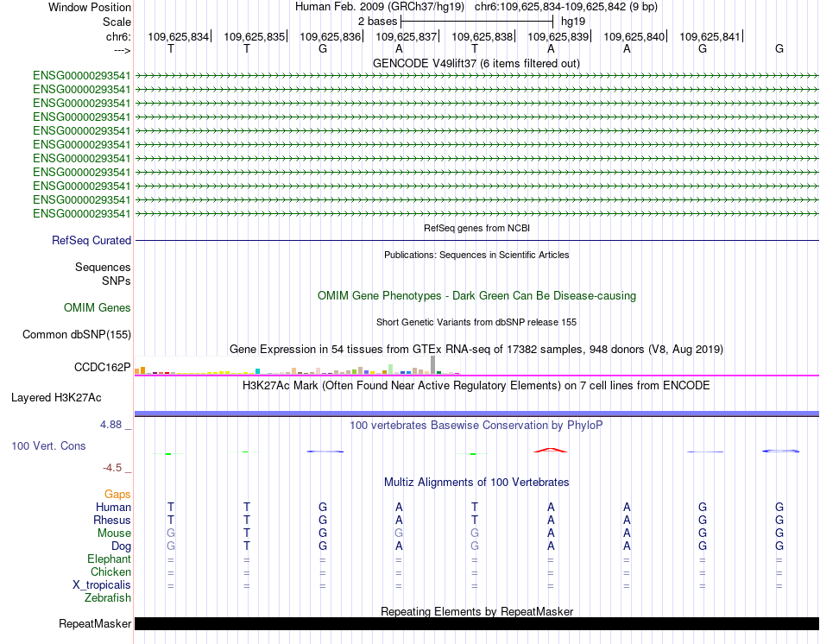This screenshot has width=820, height=644.
Task: Open Short Genetic Variants from dbSNP title
Action: tap(476, 322)
